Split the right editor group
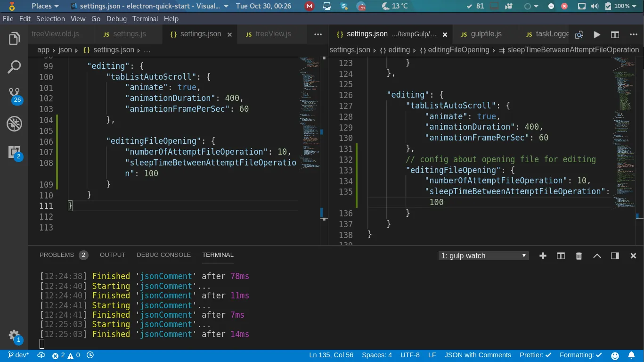 tap(615, 34)
